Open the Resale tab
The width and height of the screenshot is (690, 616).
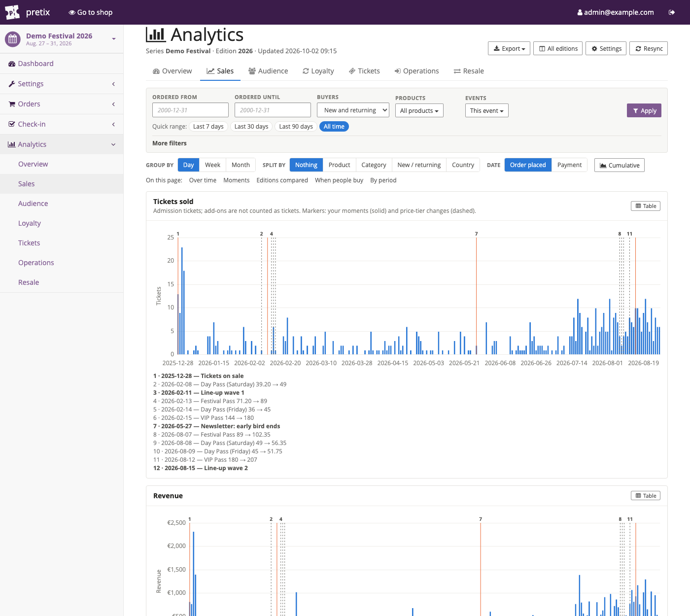(x=469, y=71)
